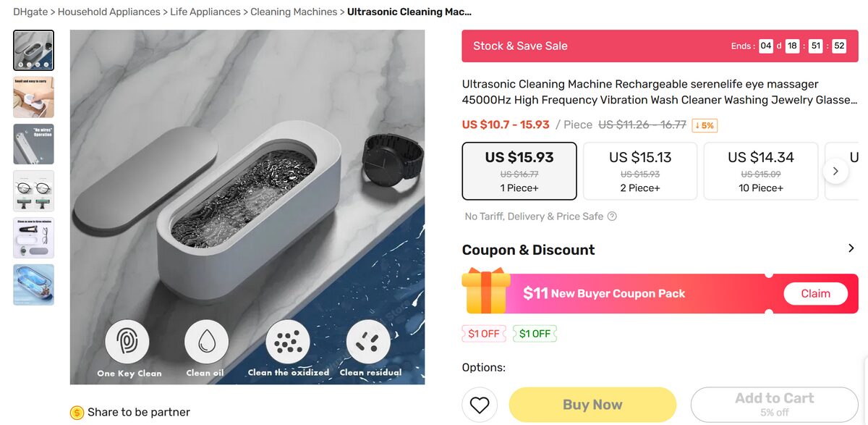
Task: Select the 10 Piece+ price tier
Action: pos(760,171)
